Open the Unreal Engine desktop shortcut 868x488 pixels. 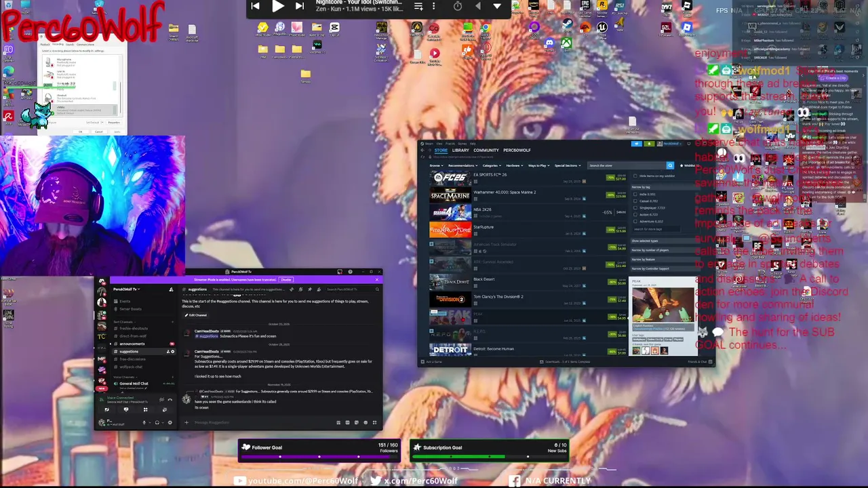[x=602, y=28]
